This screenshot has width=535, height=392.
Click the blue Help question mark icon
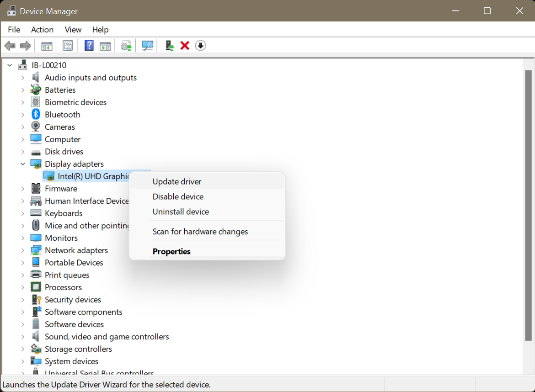[89, 46]
